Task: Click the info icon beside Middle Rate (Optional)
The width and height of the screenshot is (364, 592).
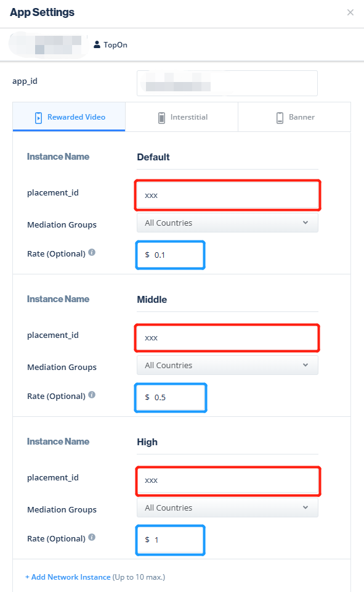Action: click(x=91, y=393)
